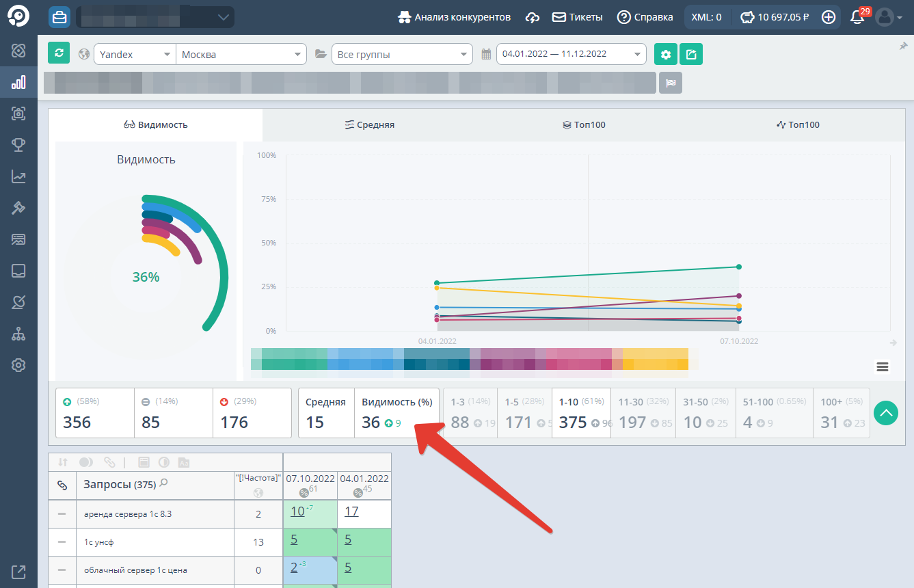
Task: Click the window layout table toolbar icon
Action: 144,462
